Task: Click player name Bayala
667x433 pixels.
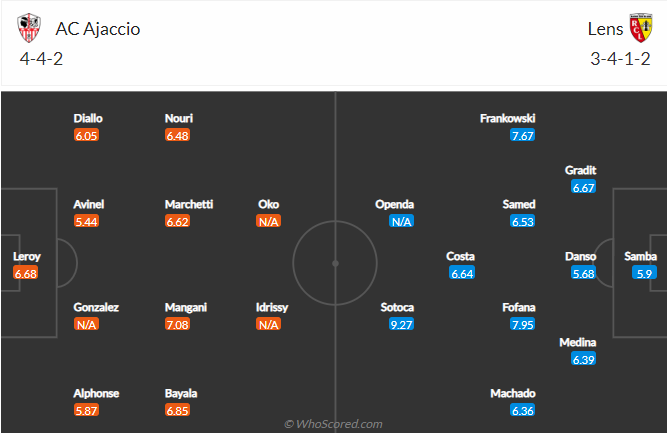Action: [181, 393]
